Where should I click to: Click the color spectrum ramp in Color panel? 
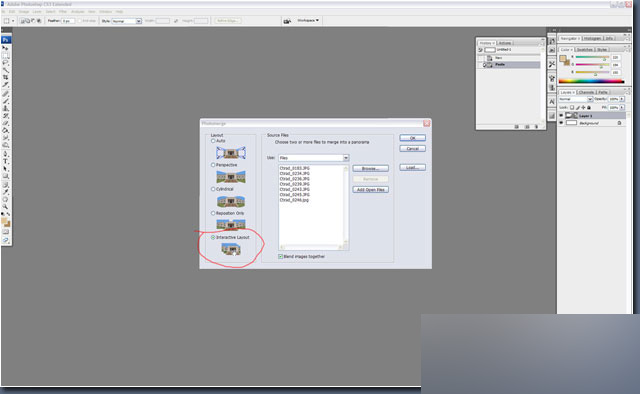591,81
